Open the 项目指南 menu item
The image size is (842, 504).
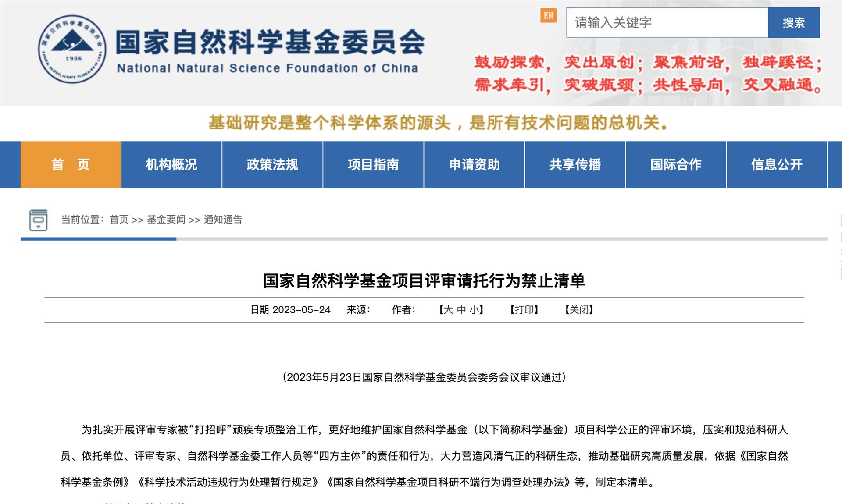(x=373, y=165)
